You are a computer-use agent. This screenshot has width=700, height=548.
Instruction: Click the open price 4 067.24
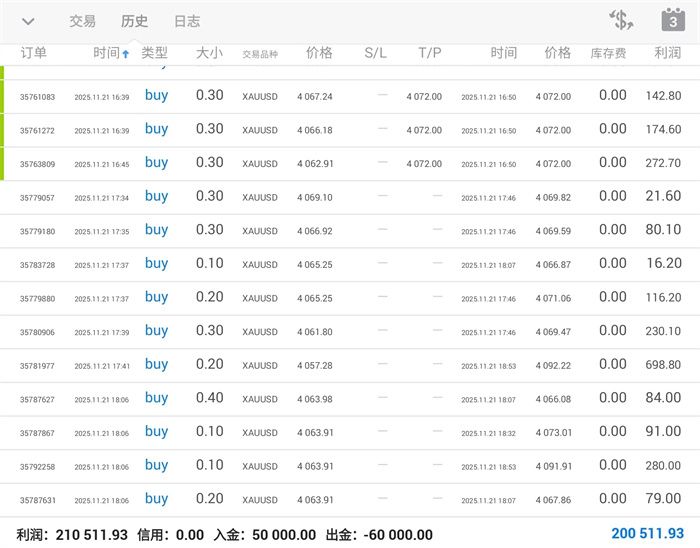tap(315, 96)
